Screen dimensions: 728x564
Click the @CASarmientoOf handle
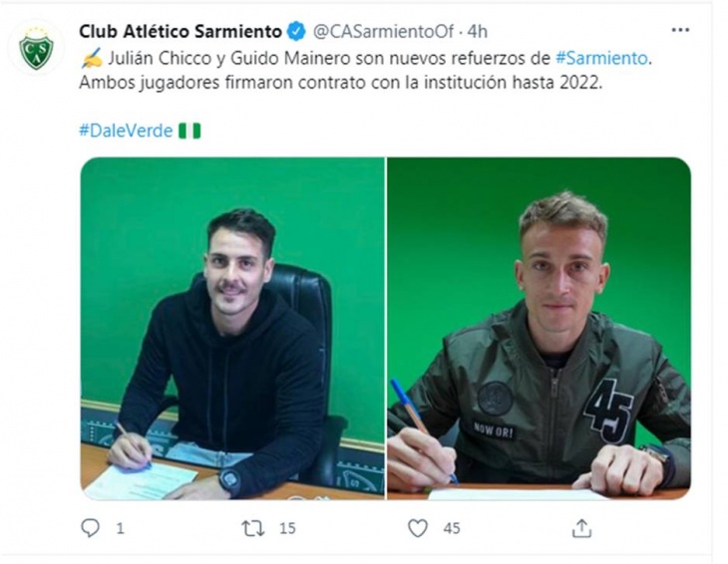[x=383, y=32]
